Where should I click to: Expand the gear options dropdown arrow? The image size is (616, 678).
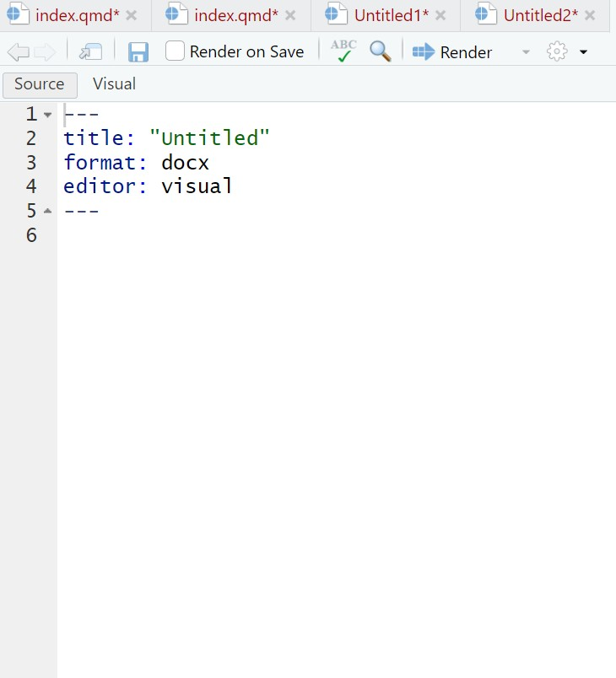point(583,52)
